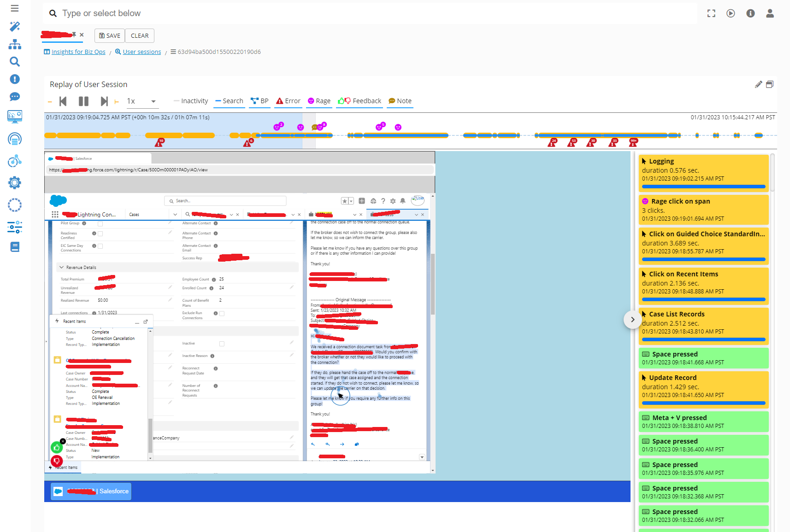Select the 'Rage click on span' event
Screen dimensions: 790x532
[x=703, y=210]
